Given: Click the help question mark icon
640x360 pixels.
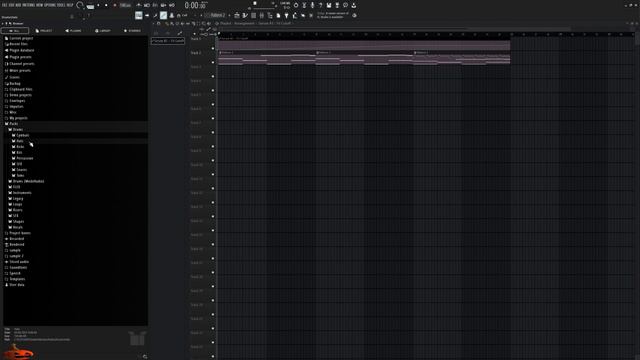Looking at the screenshot, I should pos(320,5).
